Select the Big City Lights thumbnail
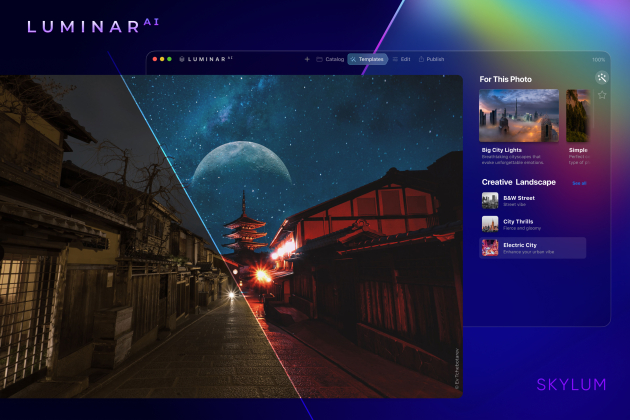Image resolution: width=630 pixels, height=420 pixels. pos(519,116)
